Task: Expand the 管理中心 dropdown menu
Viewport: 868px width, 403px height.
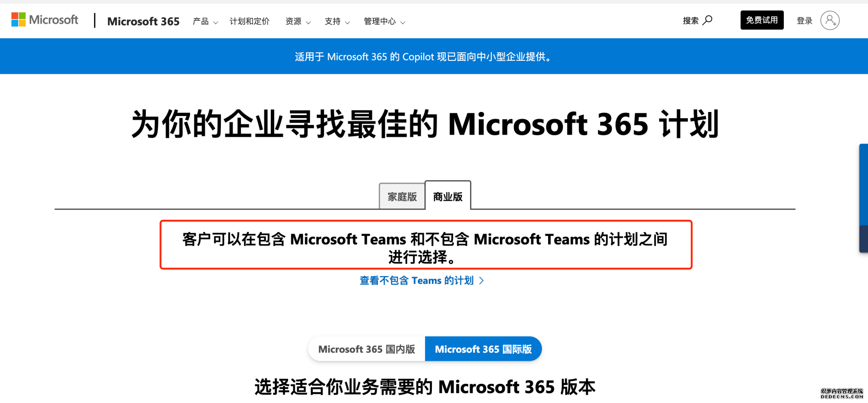Action: coord(385,21)
